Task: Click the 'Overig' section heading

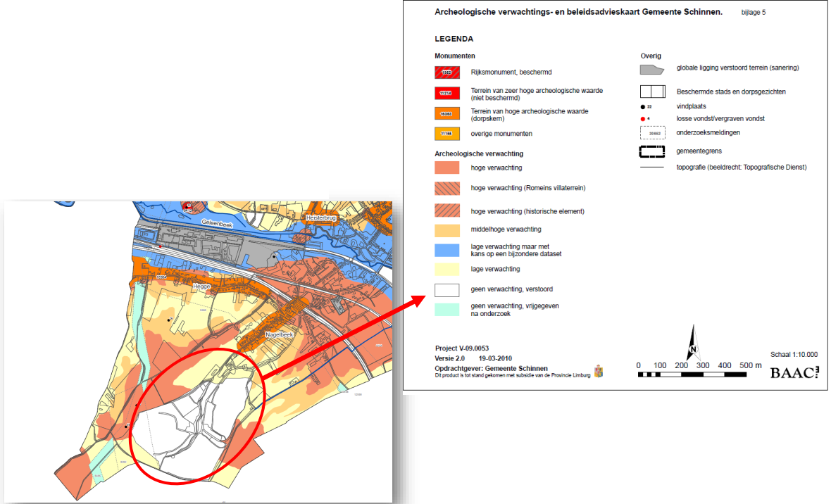Action: coord(651,56)
